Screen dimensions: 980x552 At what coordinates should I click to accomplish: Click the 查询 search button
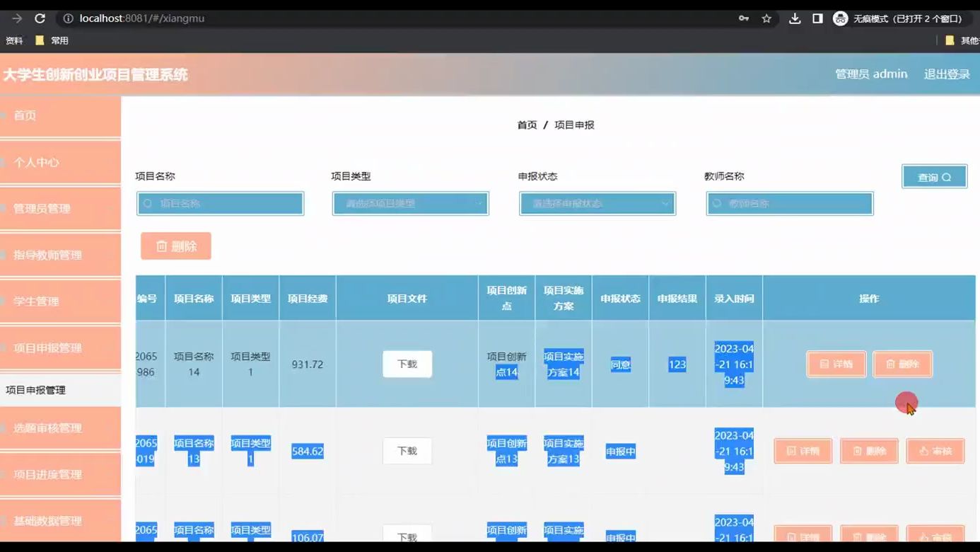(934, 177)
